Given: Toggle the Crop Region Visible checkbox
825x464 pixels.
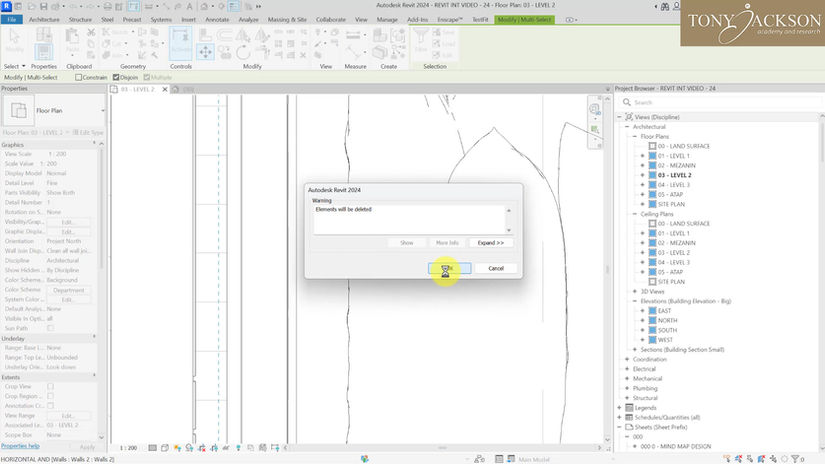Looking at the screenshot, I should pyautogui.click(x=51, y=396).
